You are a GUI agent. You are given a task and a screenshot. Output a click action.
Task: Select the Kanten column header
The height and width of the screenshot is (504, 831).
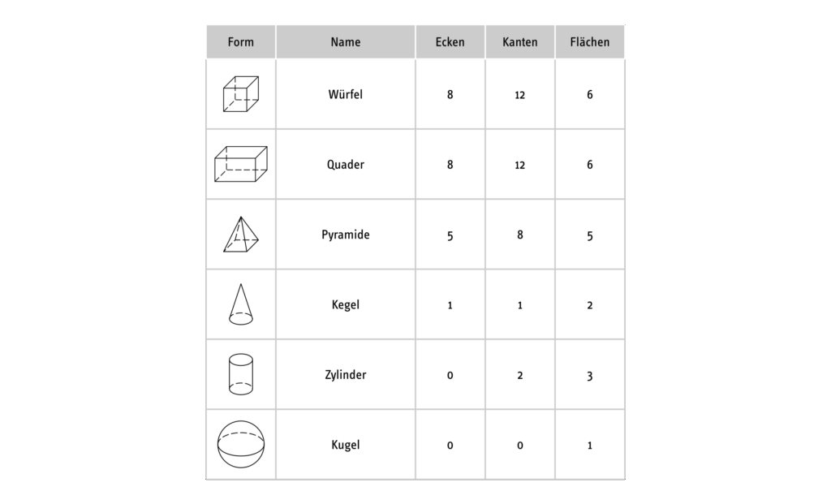520,42
